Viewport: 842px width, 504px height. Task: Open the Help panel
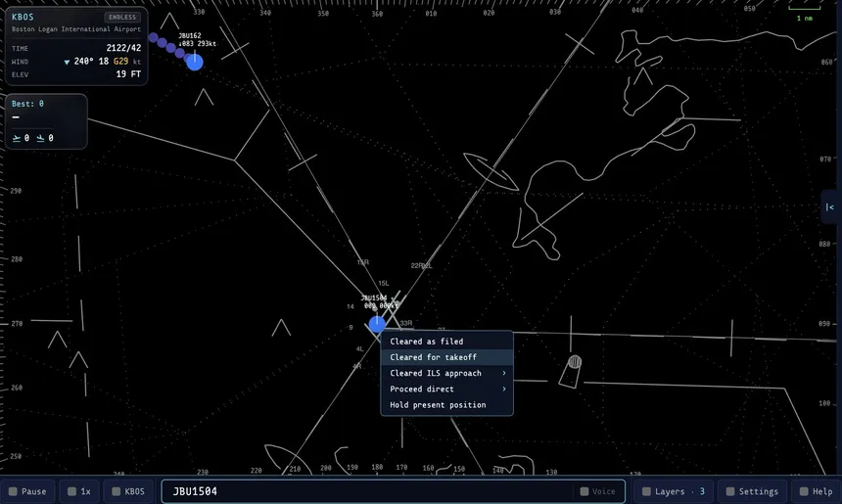coord(816,491)
